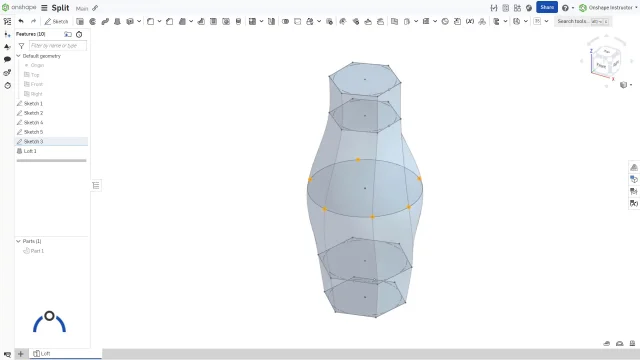Select the Transform tool
Viewport: 640px width, 360px height.
(310, 21)
